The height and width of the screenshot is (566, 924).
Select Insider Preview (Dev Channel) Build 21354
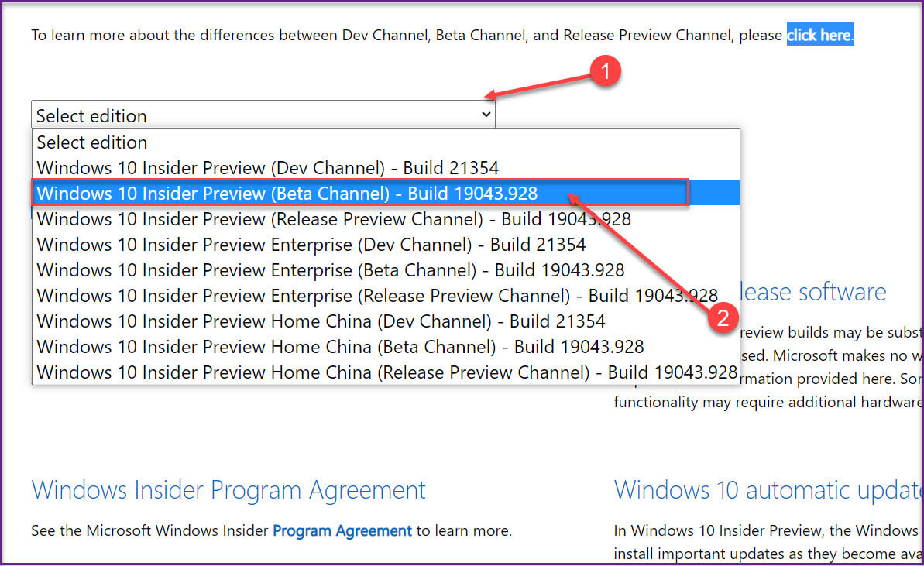pos(386,168)
